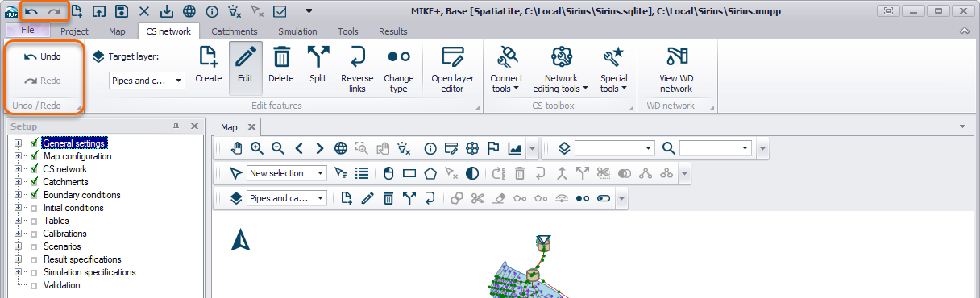Click the empty box beside Calibrations

tap(34, 234)
